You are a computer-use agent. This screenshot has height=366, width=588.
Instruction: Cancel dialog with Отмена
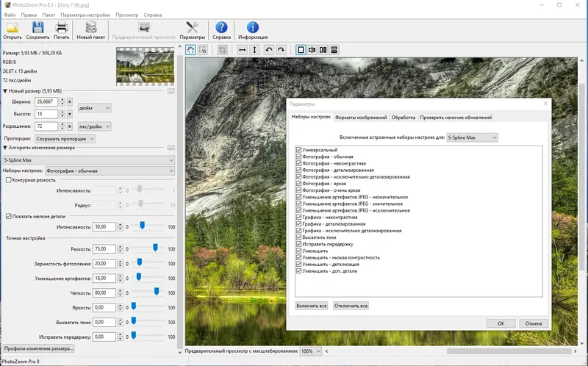pyautogui.click(x=534, y=323)
